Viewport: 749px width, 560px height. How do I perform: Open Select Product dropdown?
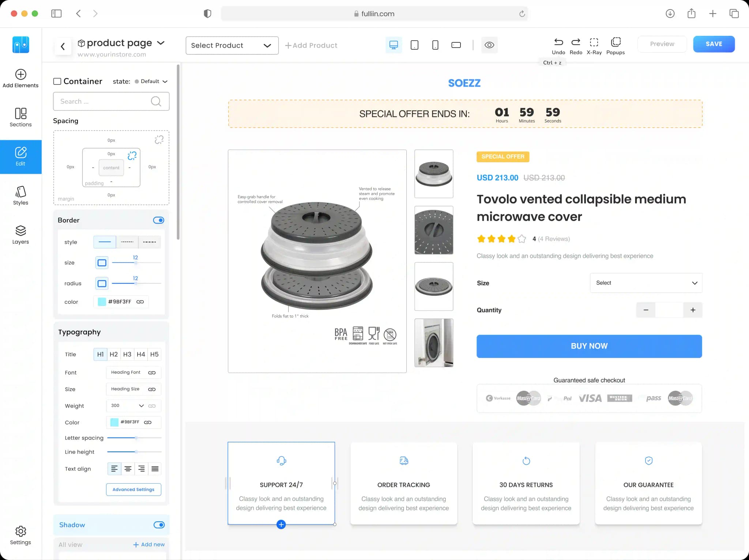(x=232, y=45)
